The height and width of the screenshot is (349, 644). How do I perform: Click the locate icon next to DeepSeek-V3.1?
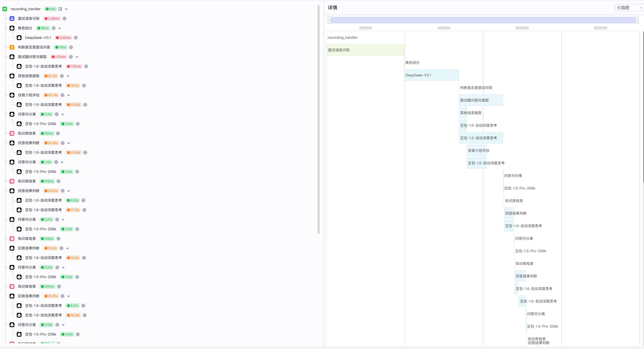click(x=76, y=38)
